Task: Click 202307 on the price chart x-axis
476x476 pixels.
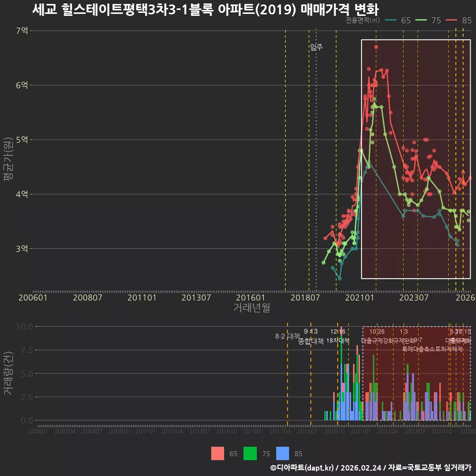Action: coord(414,297)
